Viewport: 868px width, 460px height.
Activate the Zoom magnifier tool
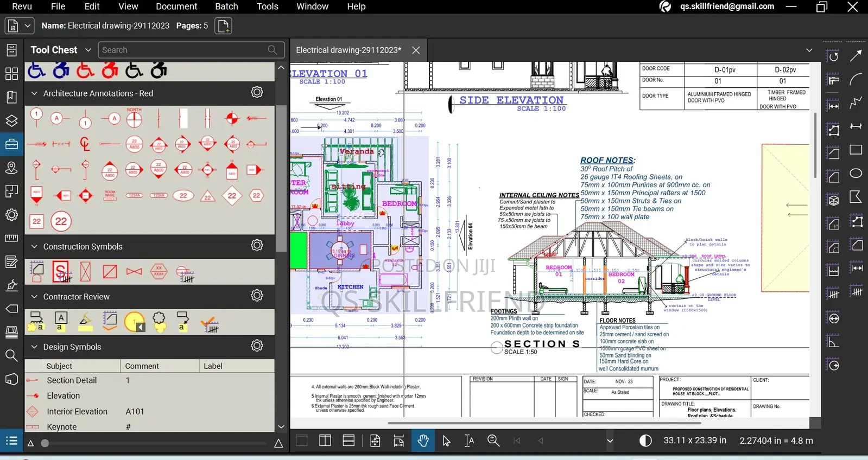[493, 440]
